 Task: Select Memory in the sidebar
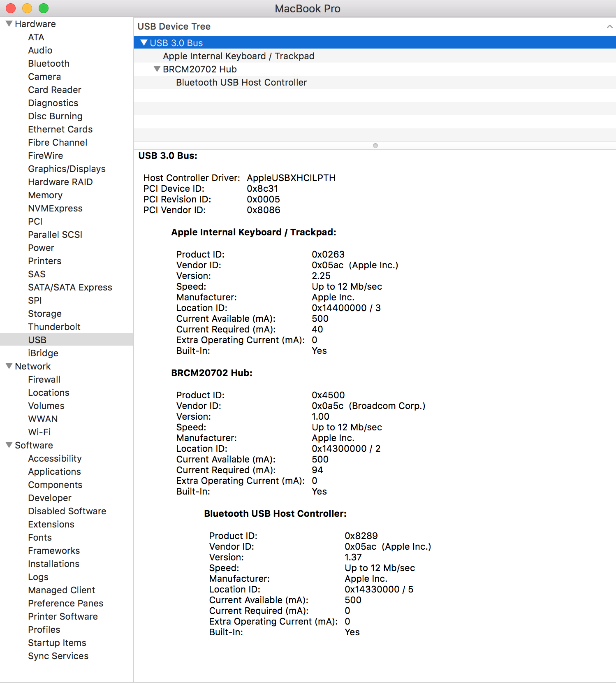[45, 195]
